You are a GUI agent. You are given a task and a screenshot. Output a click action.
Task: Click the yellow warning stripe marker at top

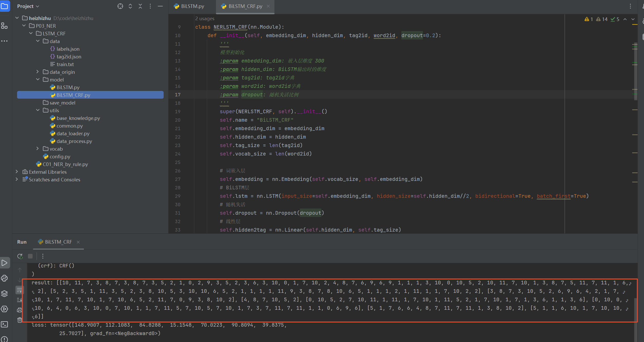click(x=635, y=25)
